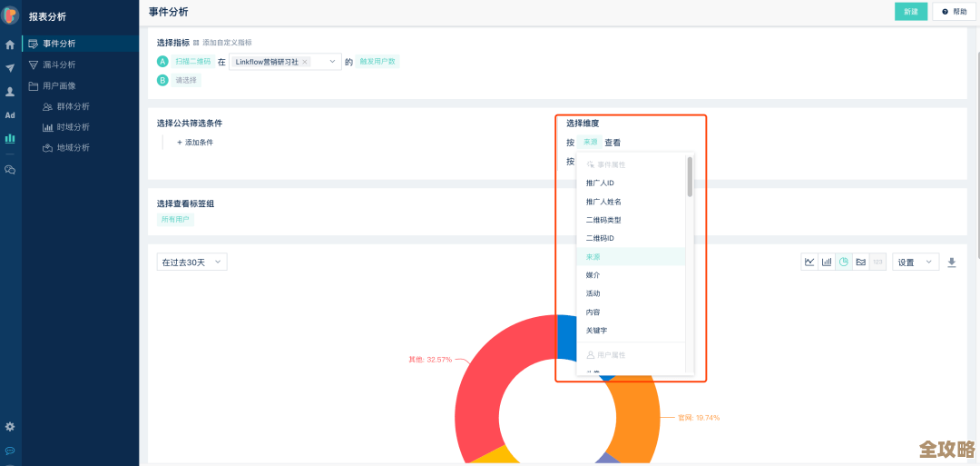Download the chart with the download icon
The image size is (980, 466).
952,262
